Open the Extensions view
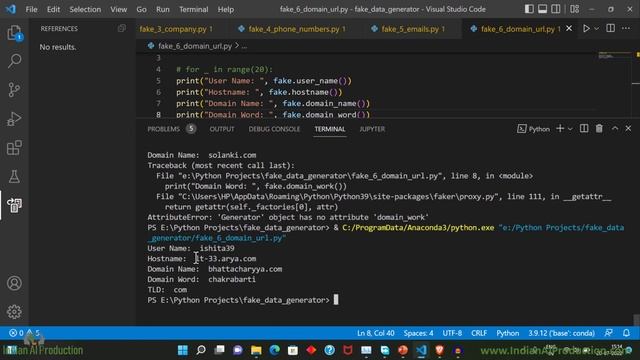This screenshot has width=640, height=360. (14, 148)
